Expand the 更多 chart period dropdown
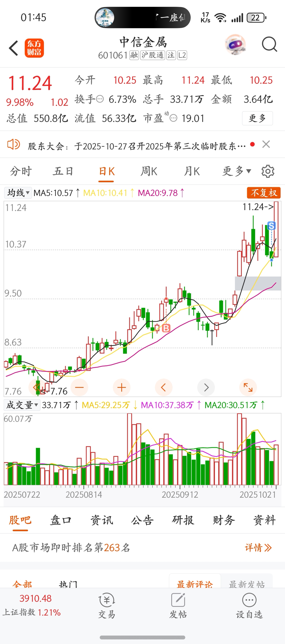Screen dimensions: 285x644 [237, 171]
